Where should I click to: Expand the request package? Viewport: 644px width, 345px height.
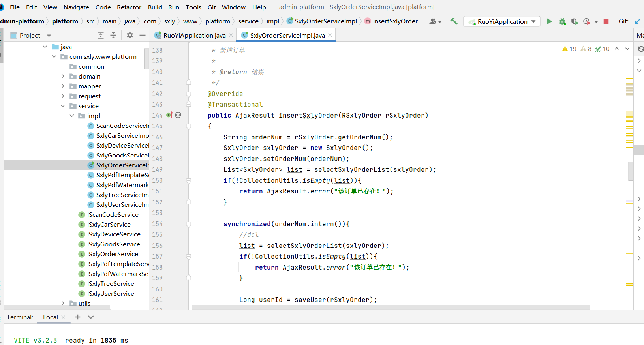63,96
